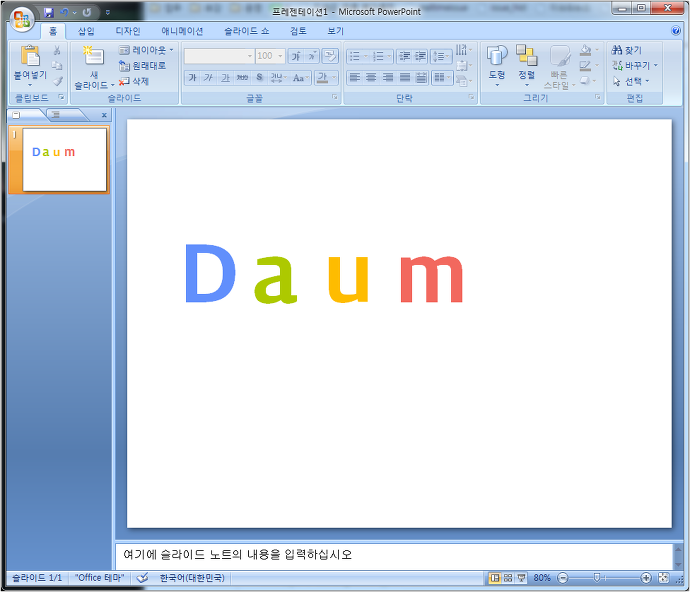Viewport: 690px width, 592px height.
Task: Click the 한국어(대한민국) language indicator
Action: coord(192,578)
